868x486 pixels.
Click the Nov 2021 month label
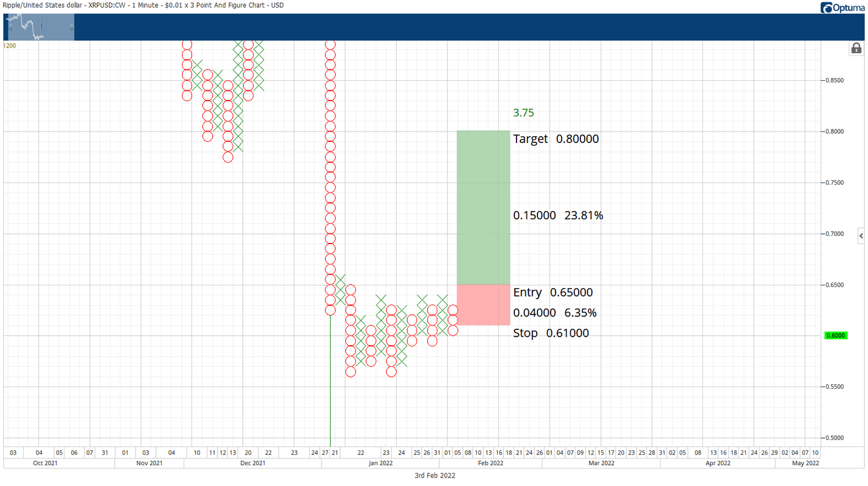click(x=150, y=463)
